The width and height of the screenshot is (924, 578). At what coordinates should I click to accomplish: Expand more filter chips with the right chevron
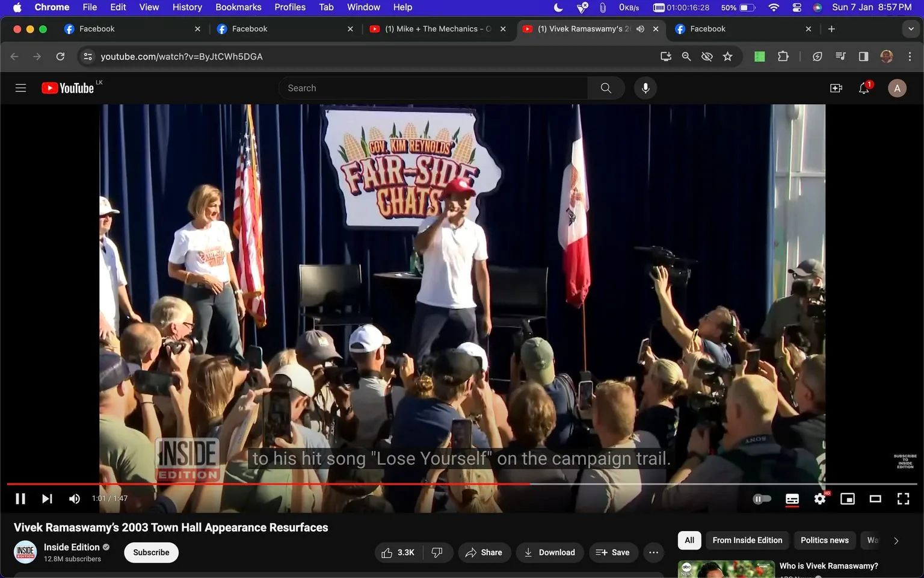(896, 540)
